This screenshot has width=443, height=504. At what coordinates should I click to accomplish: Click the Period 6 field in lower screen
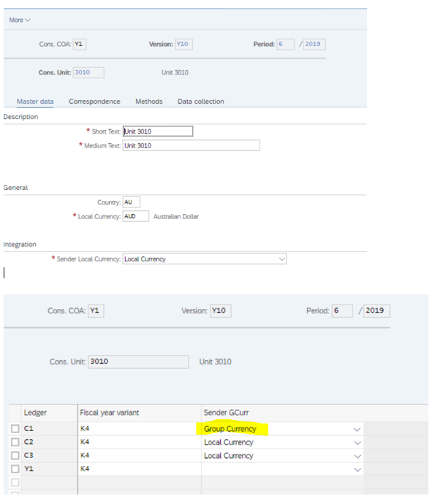342,311
